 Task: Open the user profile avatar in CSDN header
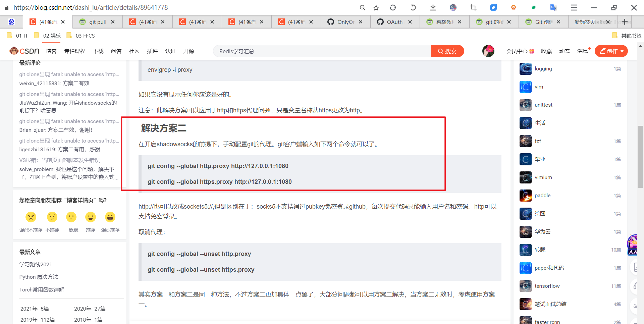coord(488,51)
